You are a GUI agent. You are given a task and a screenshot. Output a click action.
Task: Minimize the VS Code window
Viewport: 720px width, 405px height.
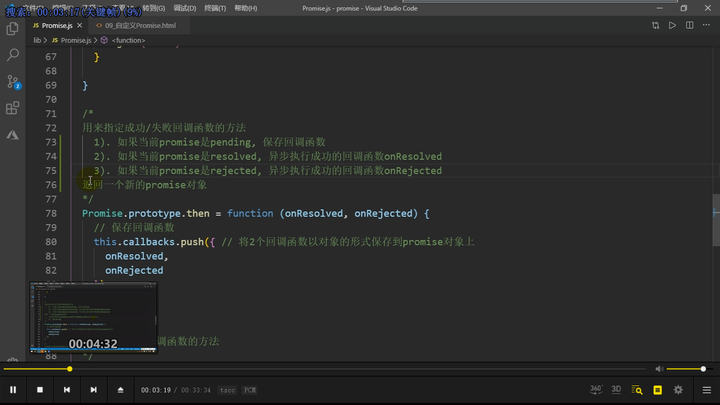click(x=659, y=8)
